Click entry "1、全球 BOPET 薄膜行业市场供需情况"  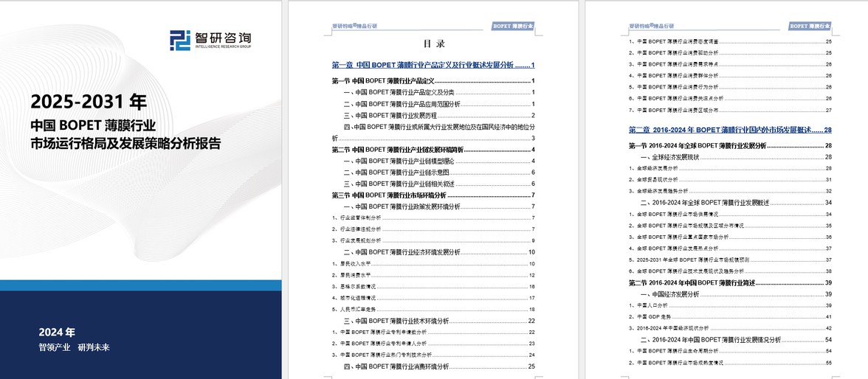click(730, 214)
